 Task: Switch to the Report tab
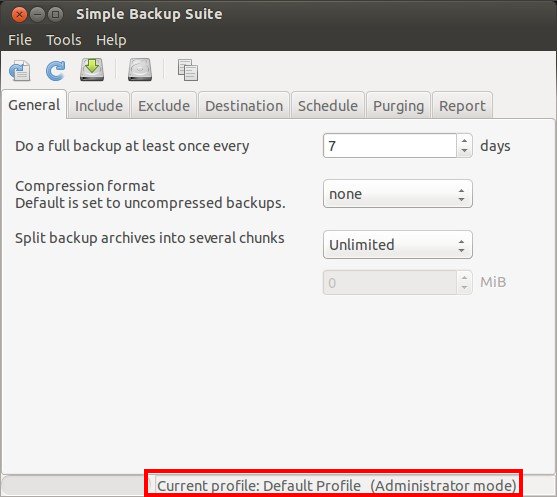pyautogui.click(x=462, y=106)
